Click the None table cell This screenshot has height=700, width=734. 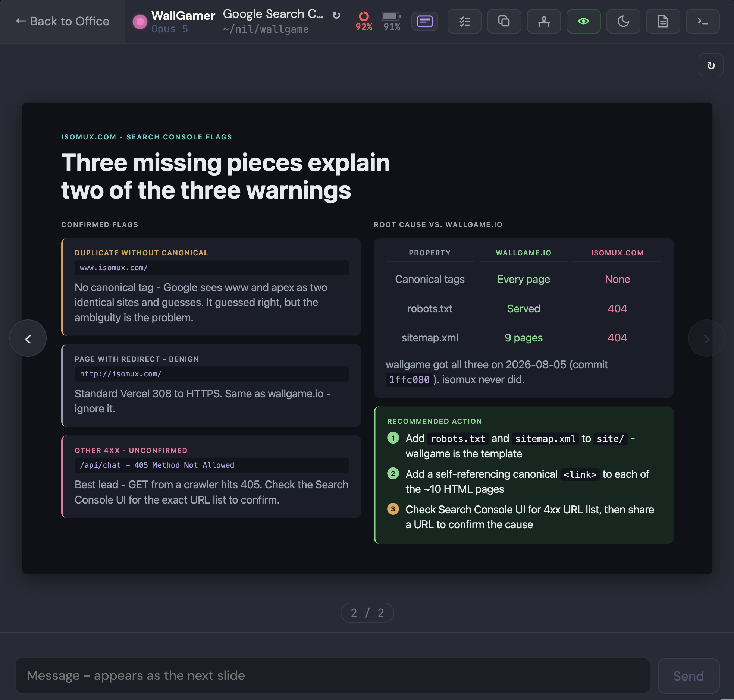617,279
